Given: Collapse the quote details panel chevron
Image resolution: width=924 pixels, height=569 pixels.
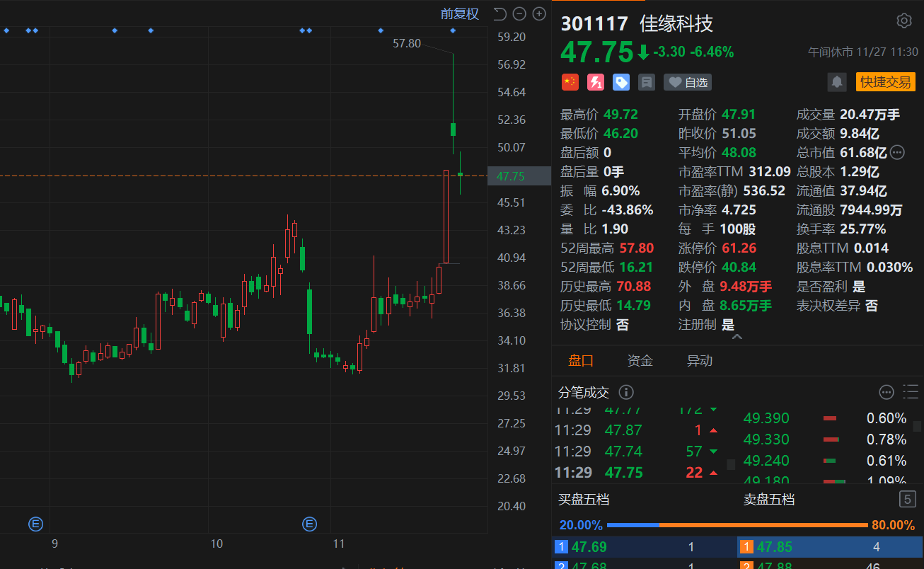Looking at the screenshot, I should point(737,337).
